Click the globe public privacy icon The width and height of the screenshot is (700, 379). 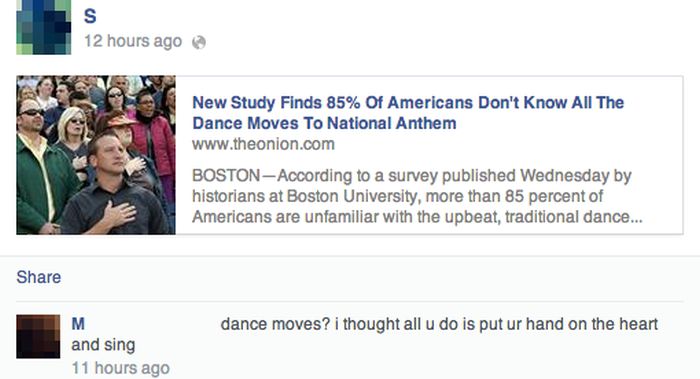click(199, 42)
